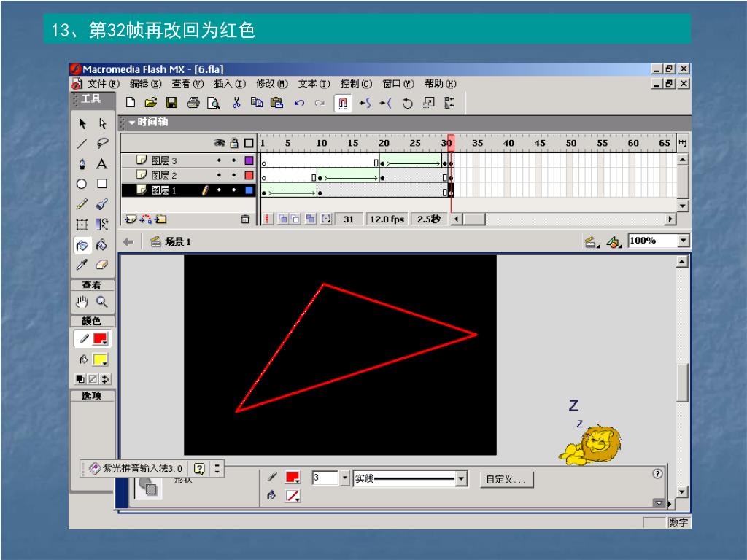Click the back arrow beside 场景 1
This screenshot has height=560, width=747.
click(128, 242)
